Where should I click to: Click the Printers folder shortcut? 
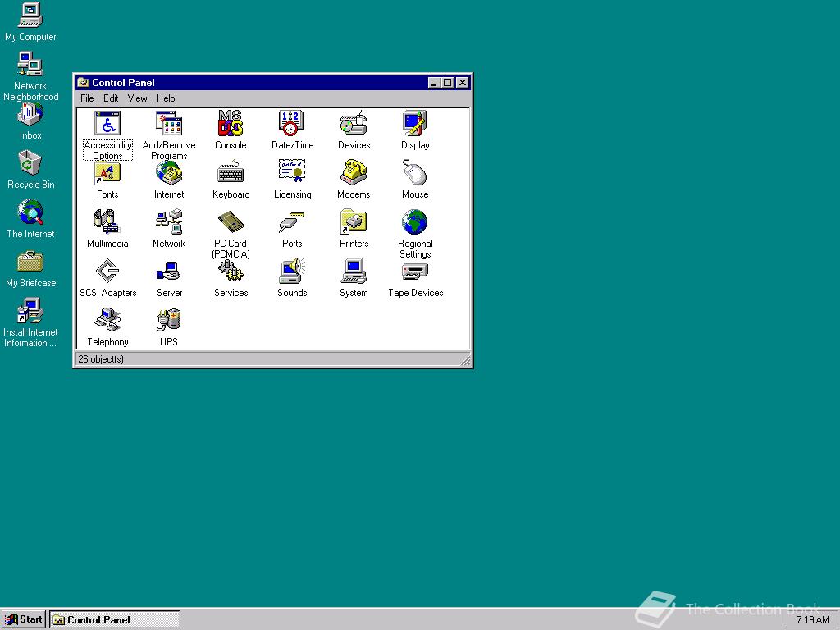tap(354, 221)
